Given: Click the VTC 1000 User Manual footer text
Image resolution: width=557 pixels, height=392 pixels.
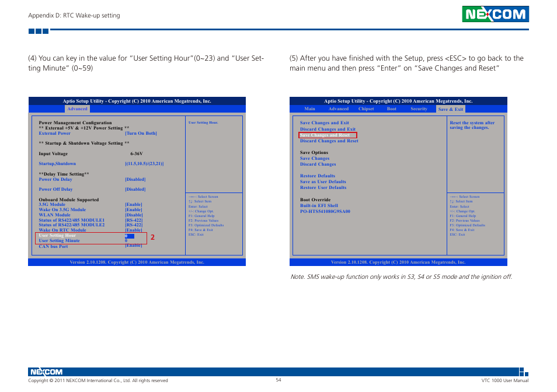Looking at the screenshot, I should 505,380.
